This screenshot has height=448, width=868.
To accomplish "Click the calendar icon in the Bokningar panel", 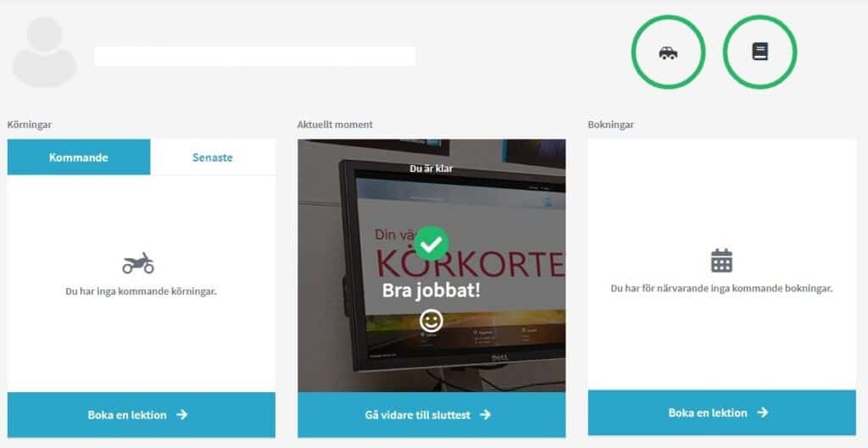I will 721,261.
